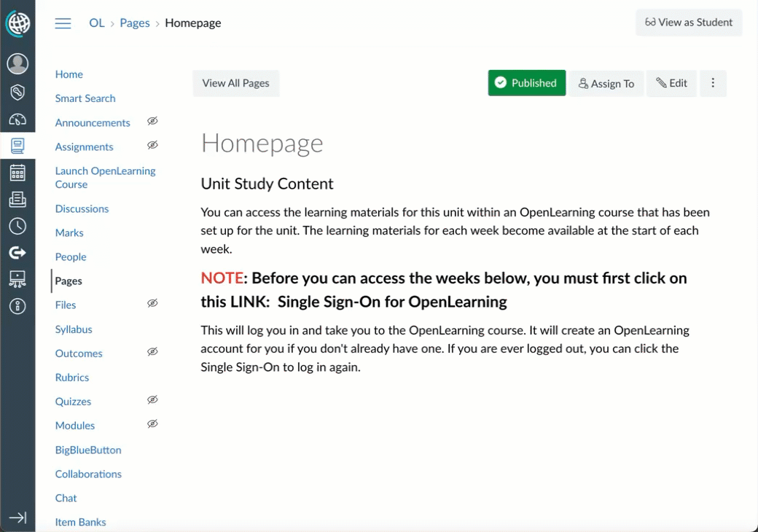The image size is (758, 532).
Task: Click the Homepage page title heading
Action: click(x=262, y=144)
